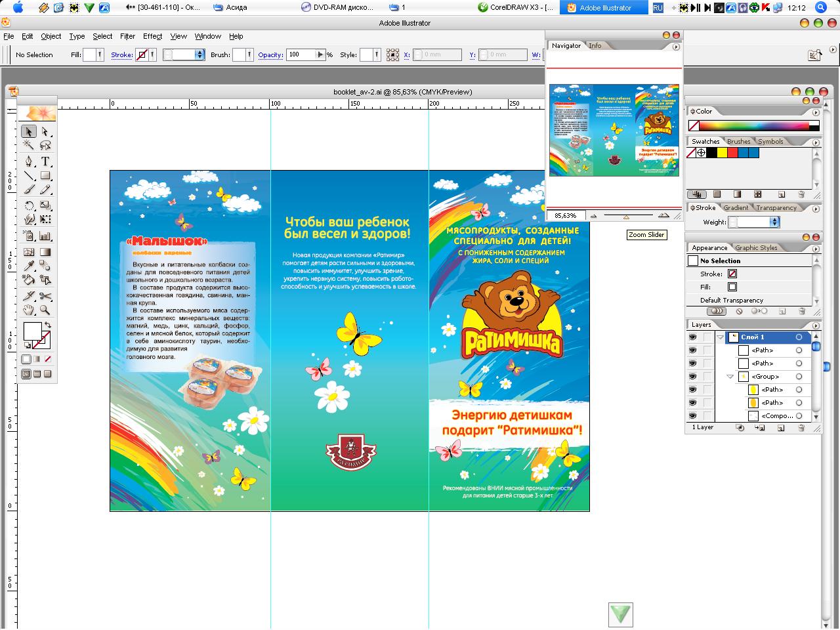Select the Free Transform tool
Image resolution: width=840 pixels, height=630 pixels.
45,219
